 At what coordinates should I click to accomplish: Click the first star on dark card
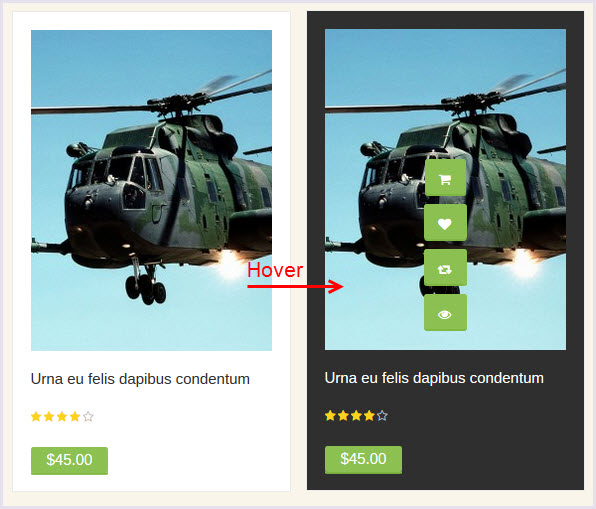[330, 415]
